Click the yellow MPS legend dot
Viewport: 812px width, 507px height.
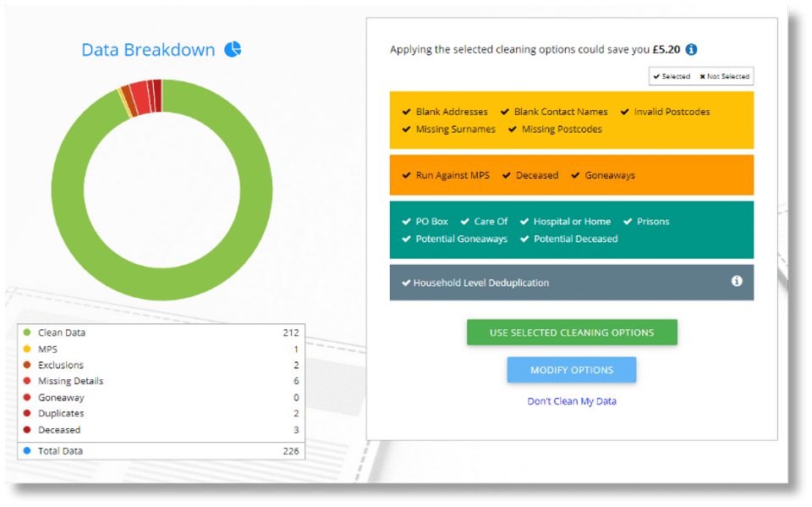(x=27, y=349)
